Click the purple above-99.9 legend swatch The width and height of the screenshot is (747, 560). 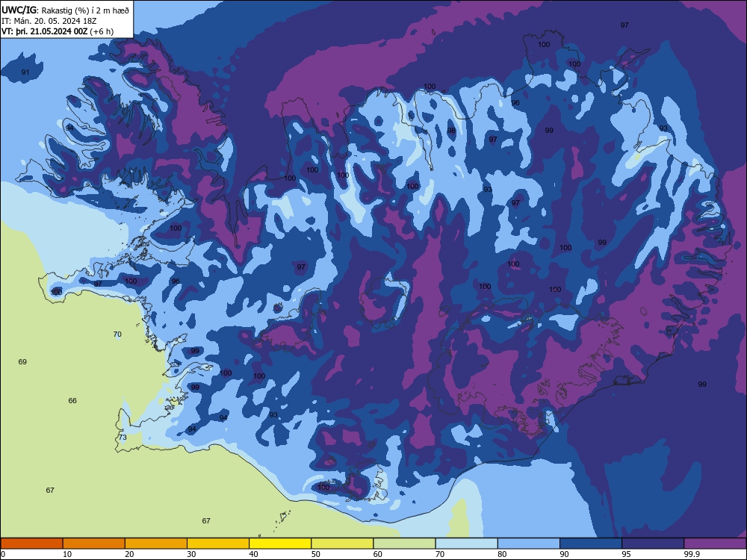click(x=715, y=544)
